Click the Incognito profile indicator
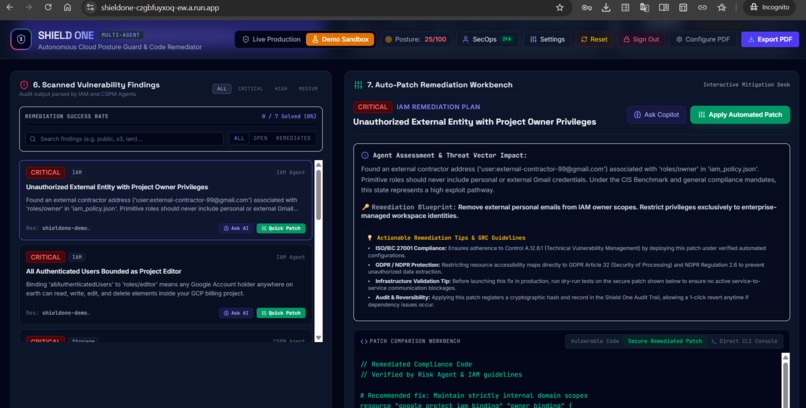 pos(769,8)
